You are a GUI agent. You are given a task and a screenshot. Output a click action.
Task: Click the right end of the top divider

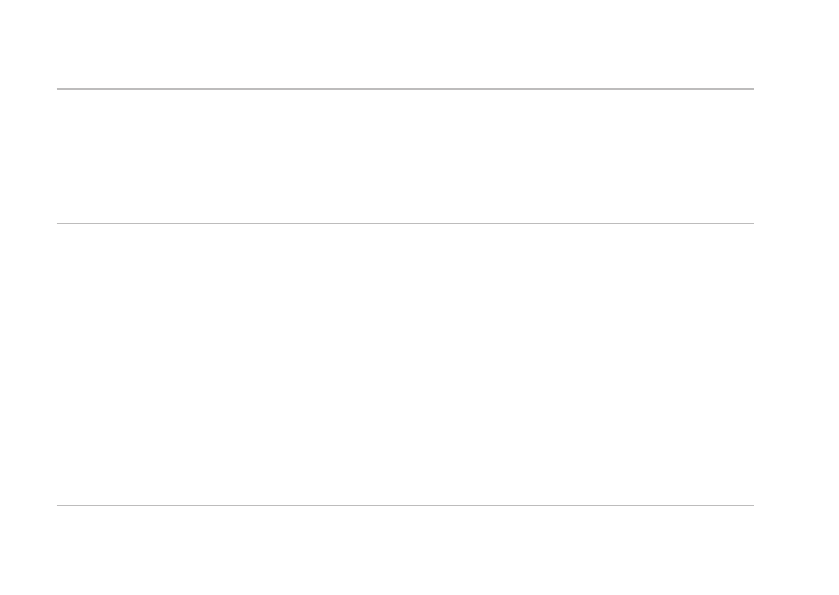(x=751, y=89)
